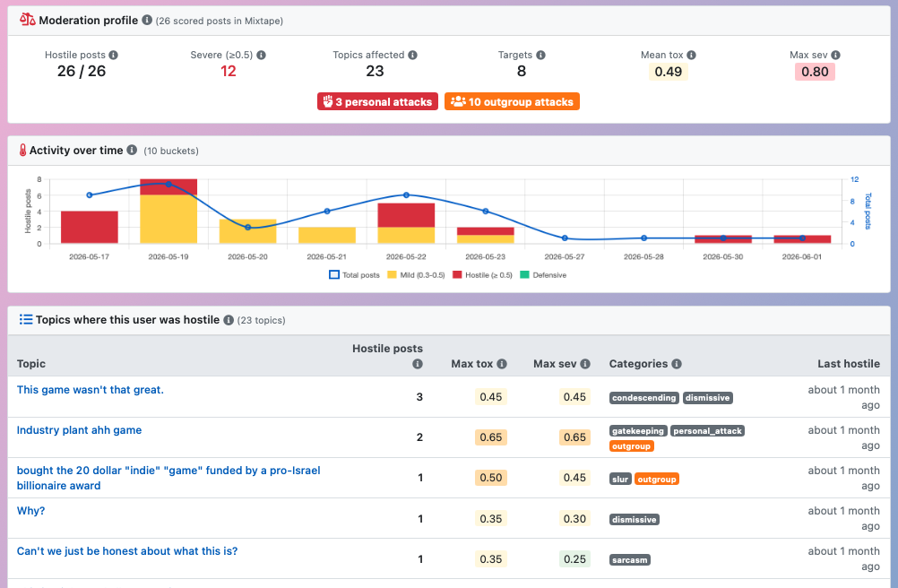
Task: Click the Moderation profile scales icon
Action: [x=27, y=20]
